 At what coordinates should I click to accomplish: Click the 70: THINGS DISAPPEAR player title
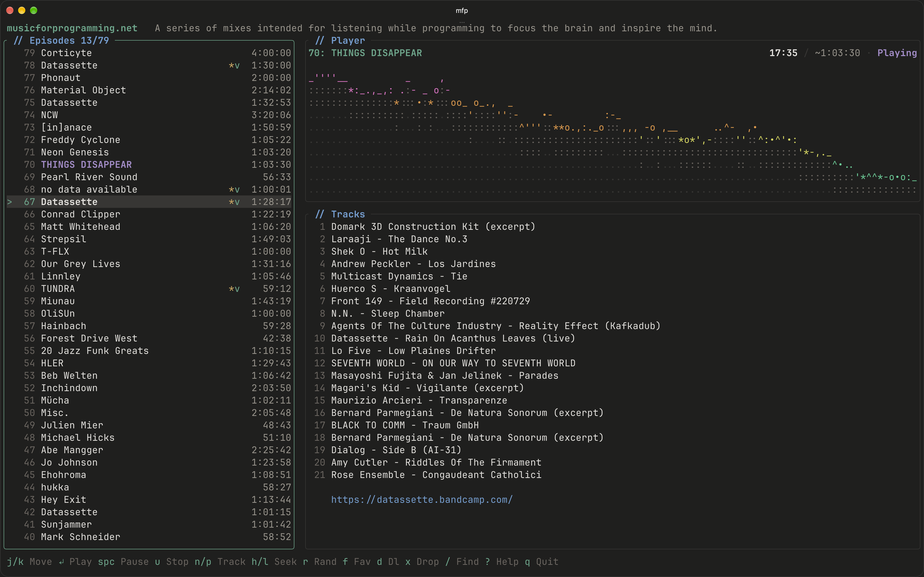pos(366,53)
